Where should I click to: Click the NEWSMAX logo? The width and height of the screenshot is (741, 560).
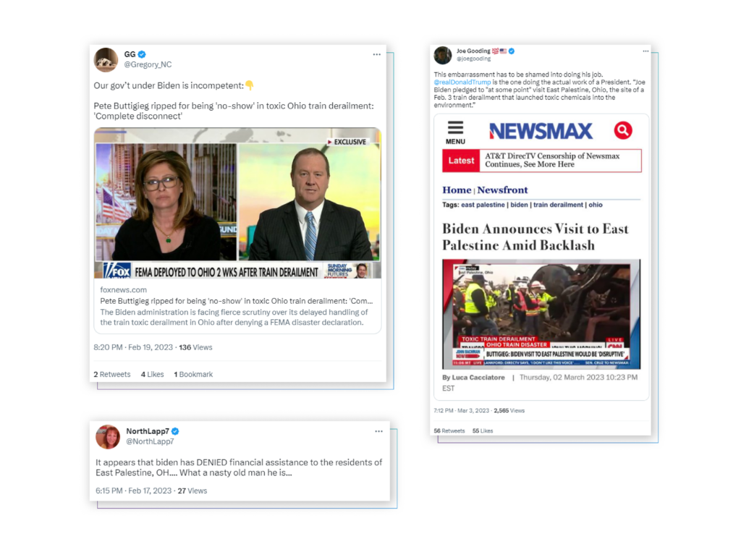tap(541, 132)
